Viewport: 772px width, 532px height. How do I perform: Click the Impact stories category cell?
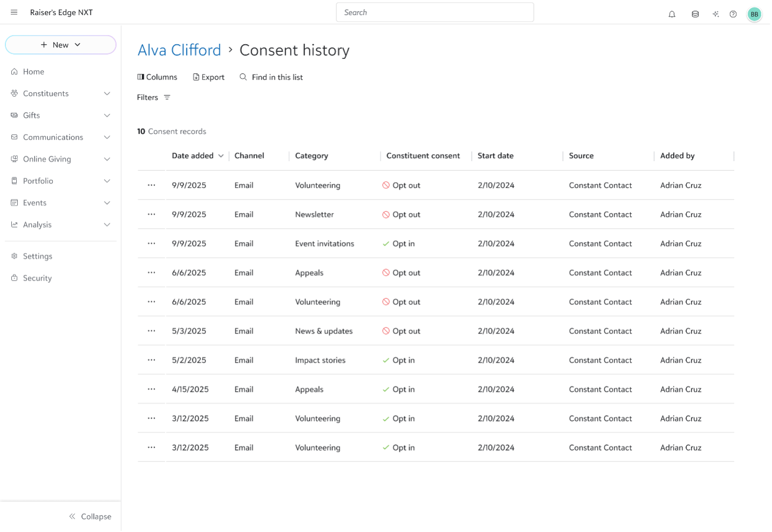(320, 360)
